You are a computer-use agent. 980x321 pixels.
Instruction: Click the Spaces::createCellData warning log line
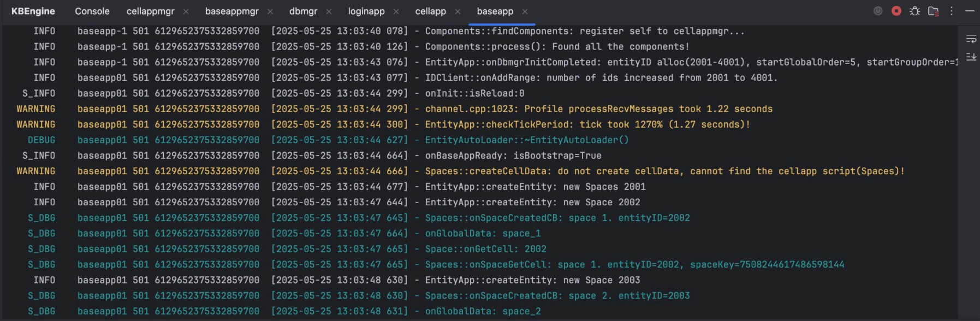click(664, 171)
